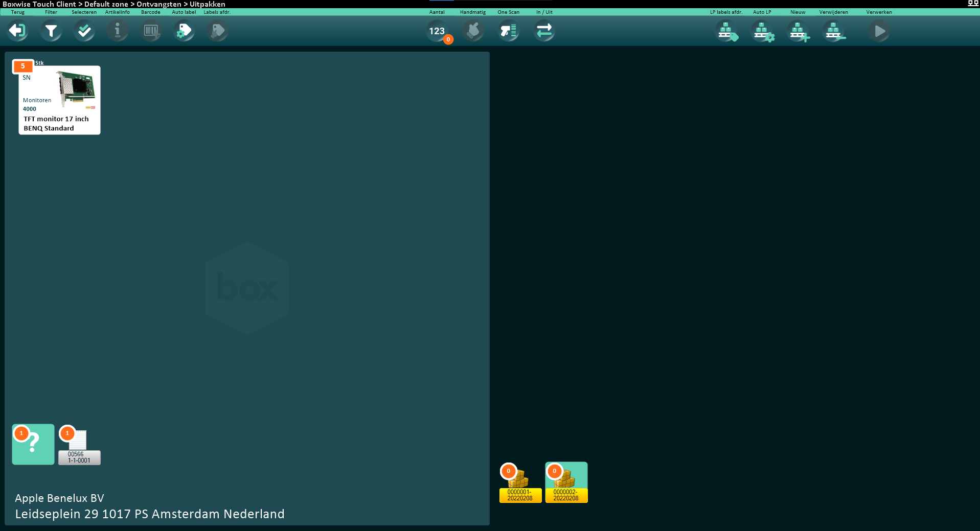This screenshot has height=531, width=980.
Task: Click the Labels afdr. tag icon
Action: pos(217,31)
